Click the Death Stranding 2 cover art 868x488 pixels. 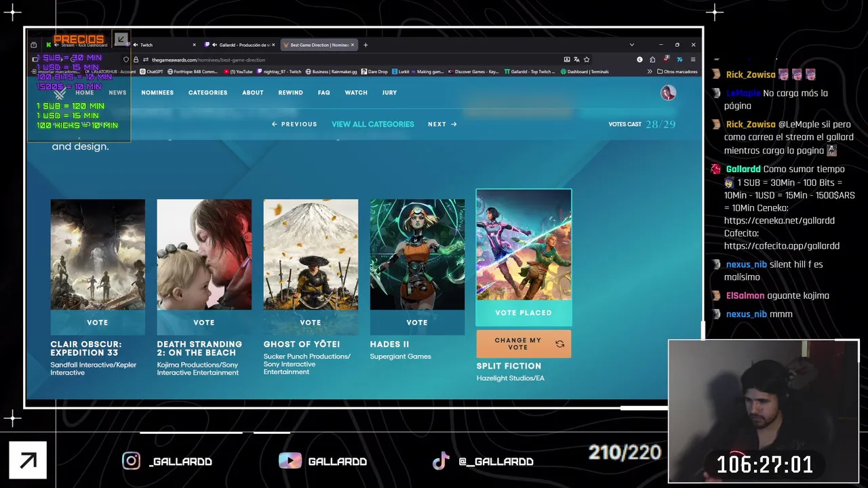pos(204,255)
